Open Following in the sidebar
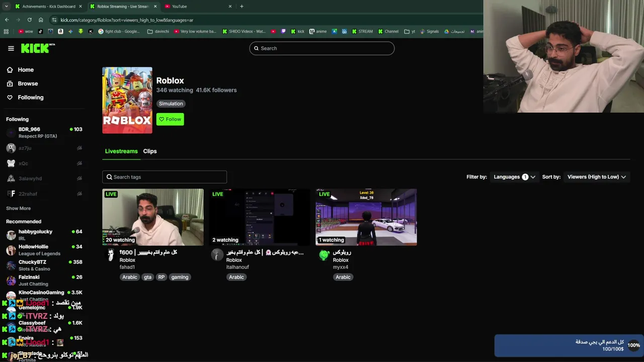644x362 pixels. click(31, 98)
